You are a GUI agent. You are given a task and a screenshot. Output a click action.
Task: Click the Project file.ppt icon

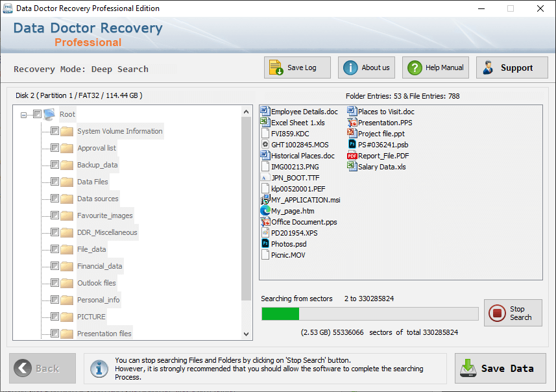(x=352, y=134)
